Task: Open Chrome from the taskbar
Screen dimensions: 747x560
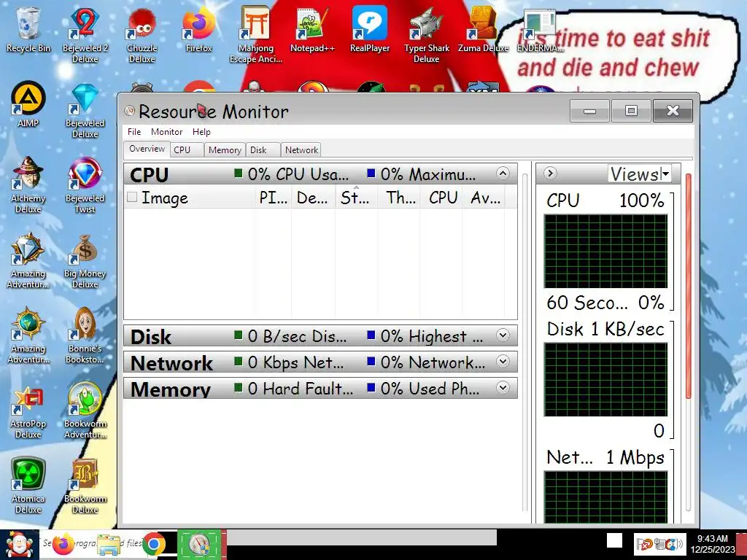Action: (x=153, y=545)
